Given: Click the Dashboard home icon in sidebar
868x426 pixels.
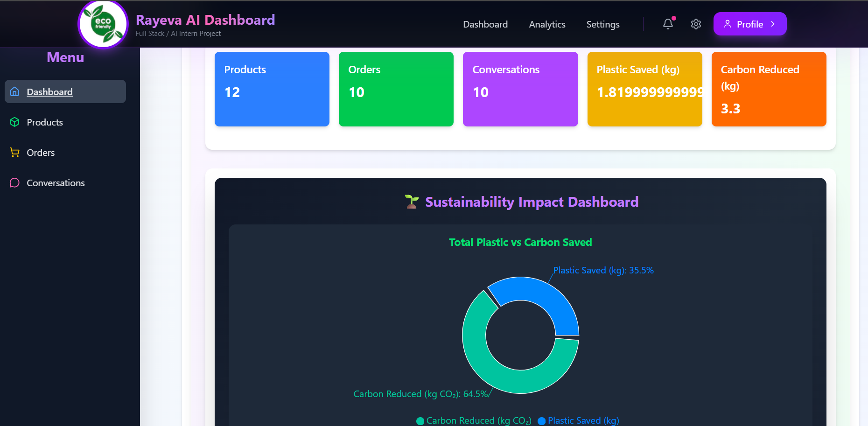Looking at the screenshot, I should coord(15,91).
